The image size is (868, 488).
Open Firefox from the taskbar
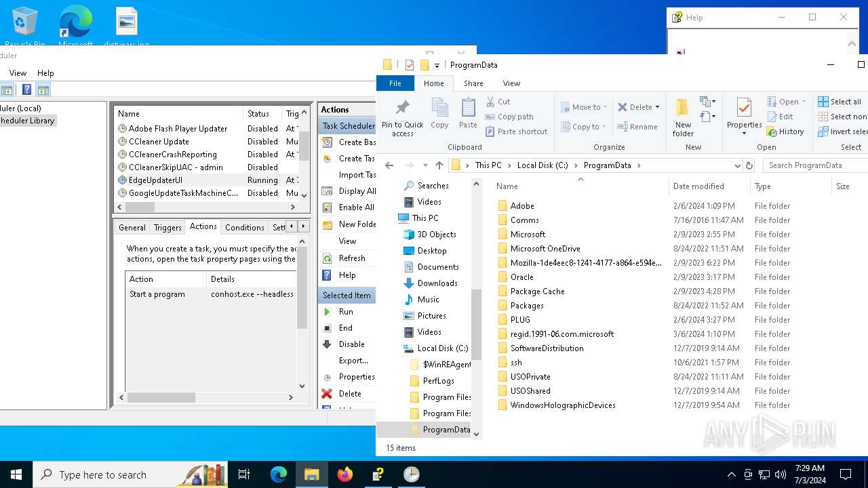pos(345,474)
